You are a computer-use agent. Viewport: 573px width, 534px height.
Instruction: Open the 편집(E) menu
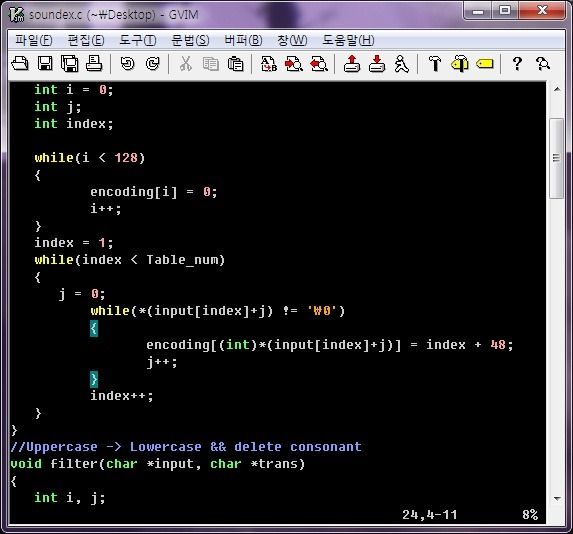point(86,40)
